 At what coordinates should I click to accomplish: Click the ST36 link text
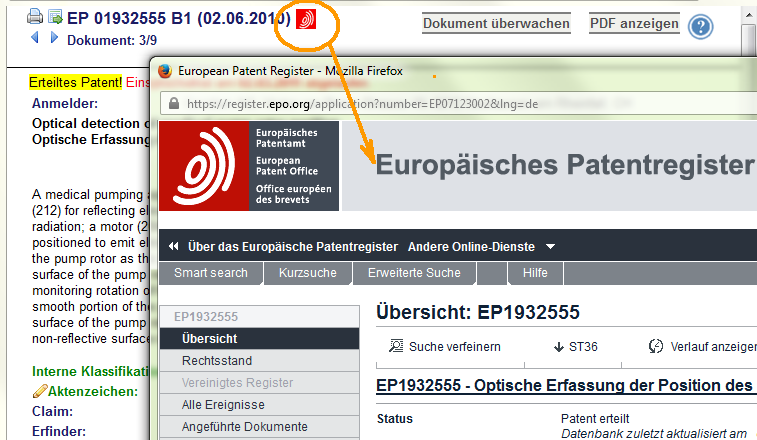(x=583, y=347)
